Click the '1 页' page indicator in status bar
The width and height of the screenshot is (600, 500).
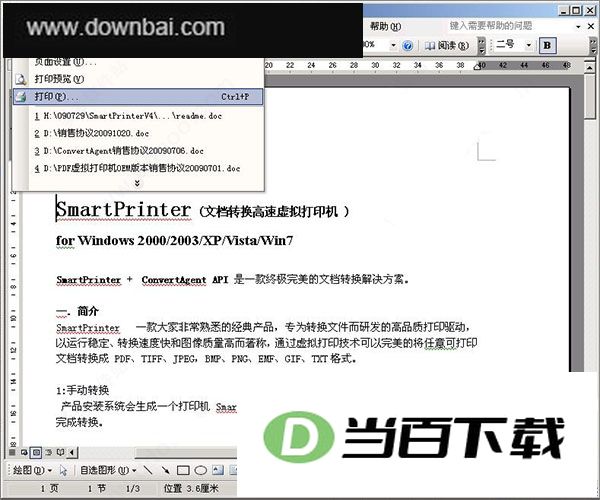pyautogui.click(x=49, y=489)
